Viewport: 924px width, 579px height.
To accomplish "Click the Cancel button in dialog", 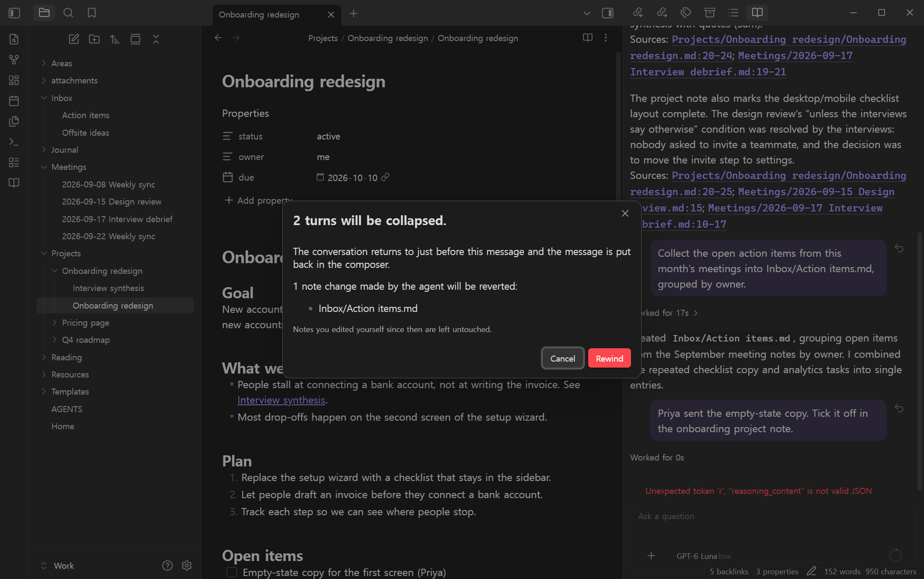I will coord(563,358).
